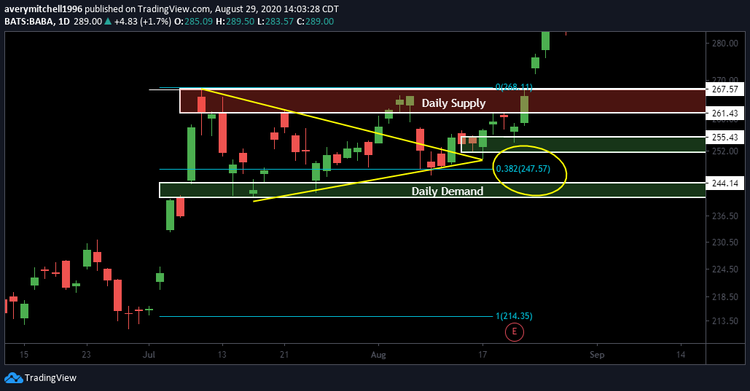
Task: Click the red earnings E marker
Action: pyautogui.click(x=514, y=332)
